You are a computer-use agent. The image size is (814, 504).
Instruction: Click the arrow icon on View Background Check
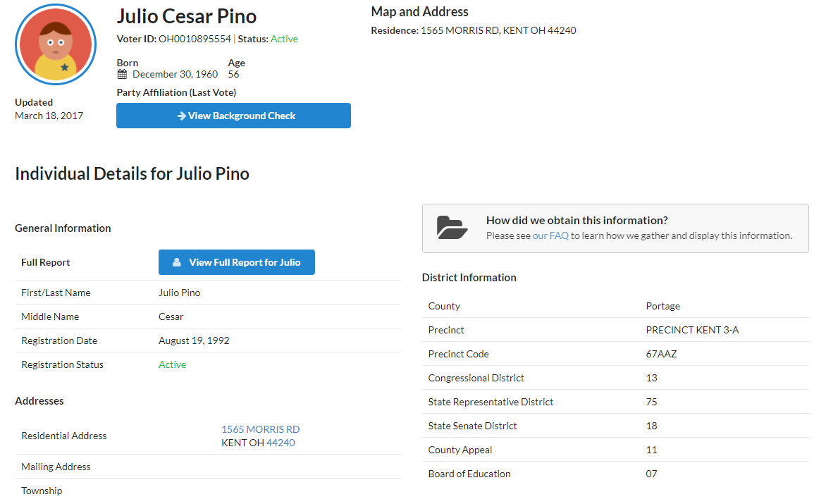[182, 116]
